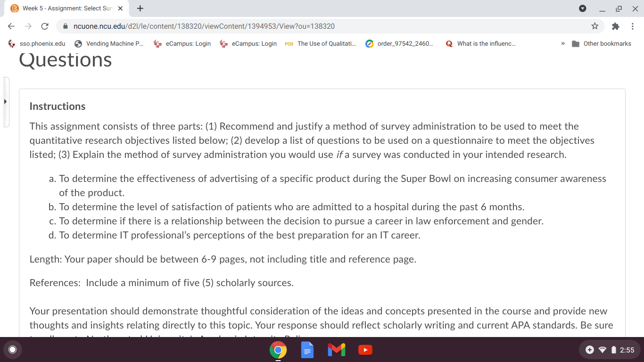Open YouTube from the shelf
The width and height of the screenshot is (644, 362).
tap(365, 350)
